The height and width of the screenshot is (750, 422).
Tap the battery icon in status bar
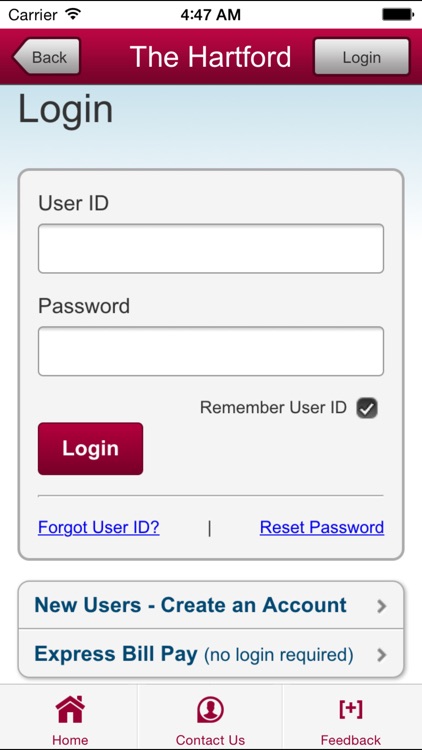coord(398,15)
